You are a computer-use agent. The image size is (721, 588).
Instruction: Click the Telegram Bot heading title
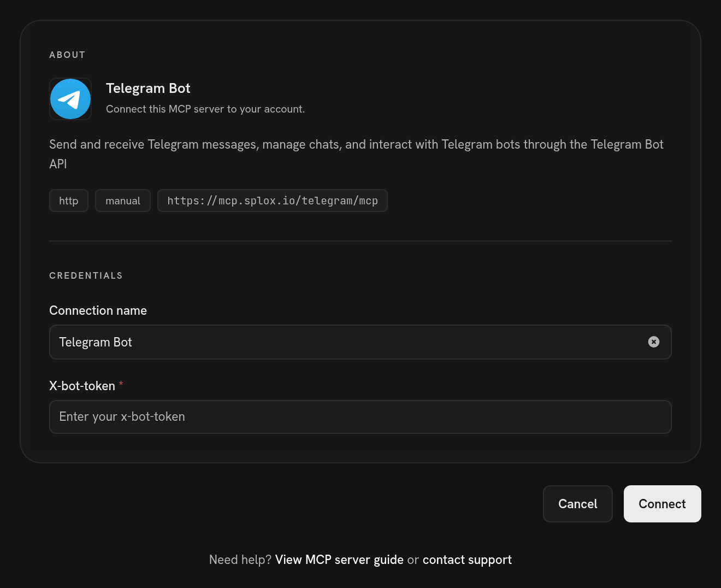click(x=148, y=88)
